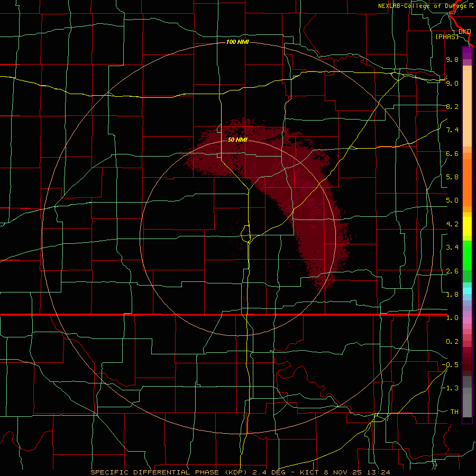Click the 6.6 legend value
Screen dimensions: 476x476
452,153
